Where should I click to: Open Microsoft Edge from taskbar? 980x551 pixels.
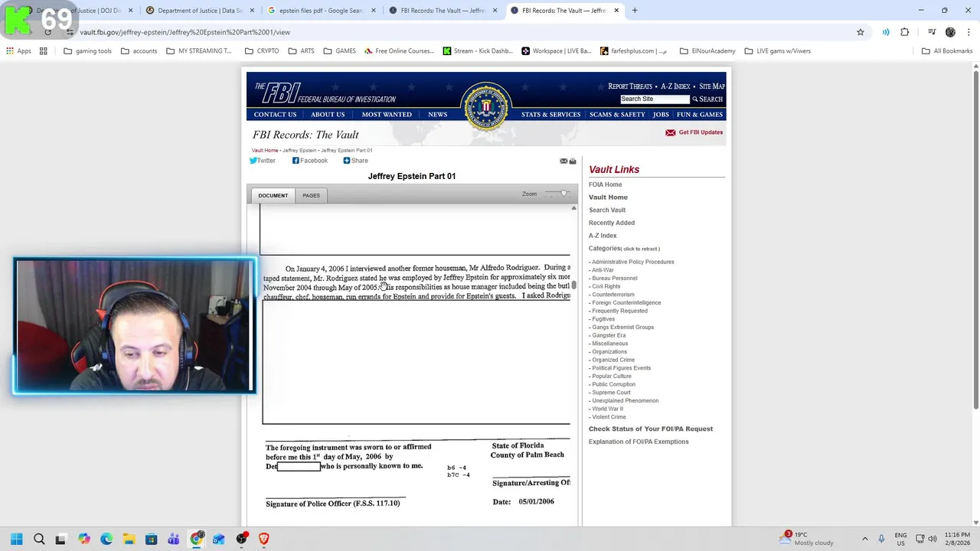(106, 540)
